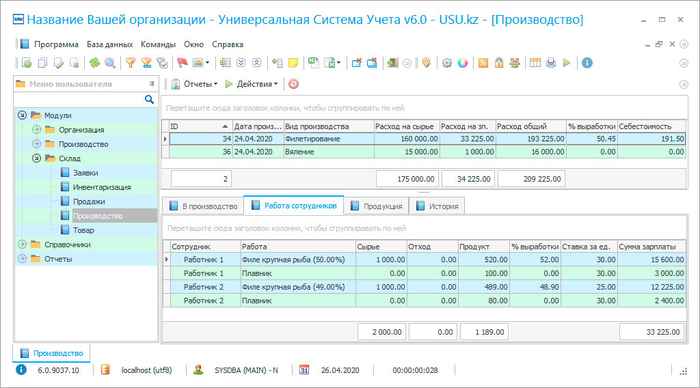Image resolution: width=700 pixels, height=388 pixels.
Task: Click the green refresh icon in toolbar
Action: pyautogui.click(x=94, y=63)
